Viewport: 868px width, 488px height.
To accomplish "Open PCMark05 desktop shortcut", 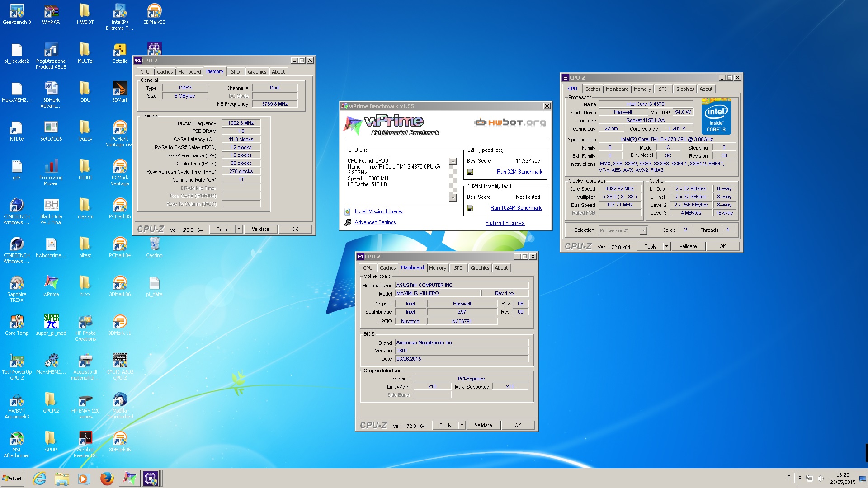I will (x=120, y=209).
